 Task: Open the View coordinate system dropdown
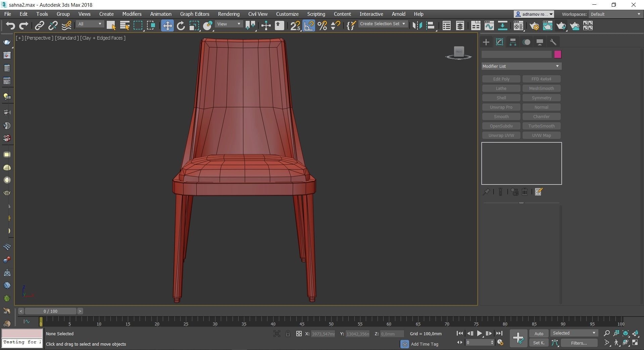[229, 24]
